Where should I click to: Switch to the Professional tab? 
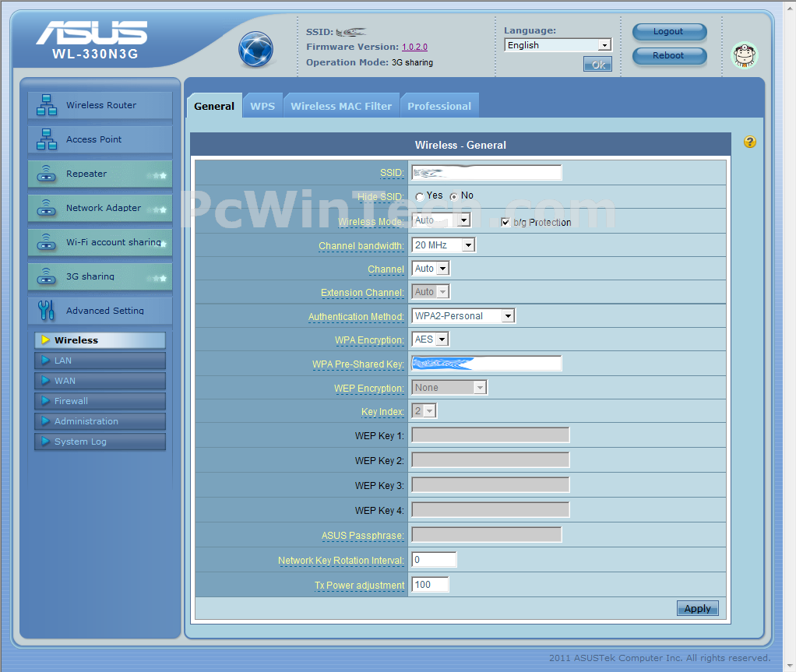point(439,106)
